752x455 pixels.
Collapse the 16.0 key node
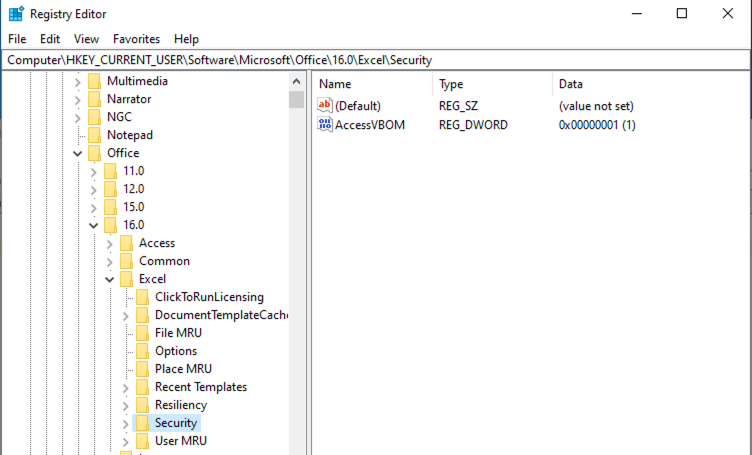(x=94, y=225)
